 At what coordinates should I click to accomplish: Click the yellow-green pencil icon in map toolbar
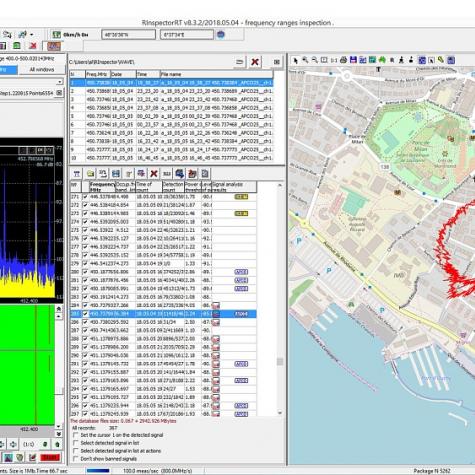[x=441, y=60]
